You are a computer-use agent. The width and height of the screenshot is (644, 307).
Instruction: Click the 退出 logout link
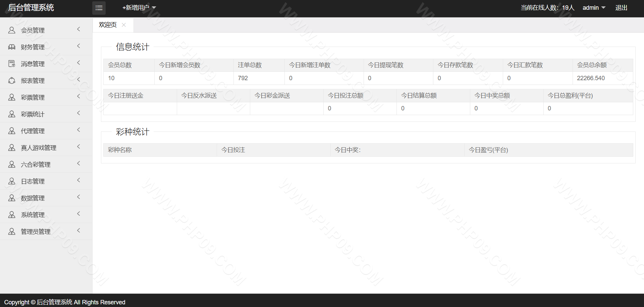pyautogui.click(x=621, y=8)
